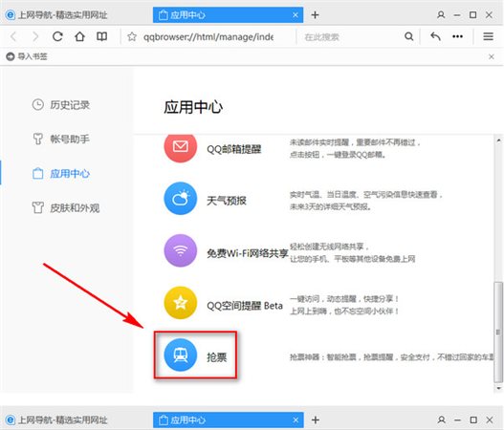Close the 应用中心 tab in the bottom window

[296, 420]
